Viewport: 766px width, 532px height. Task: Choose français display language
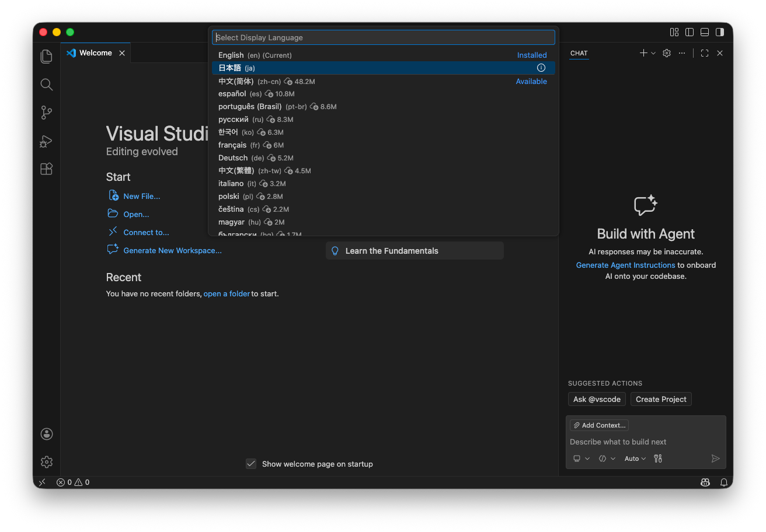coord(384,145)
